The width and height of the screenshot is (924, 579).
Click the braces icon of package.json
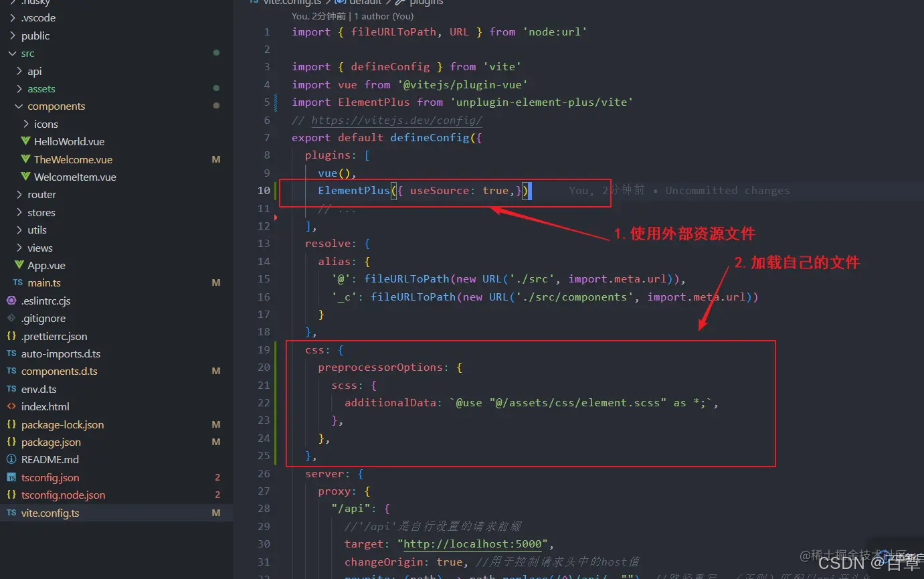[x=11, y=442]
